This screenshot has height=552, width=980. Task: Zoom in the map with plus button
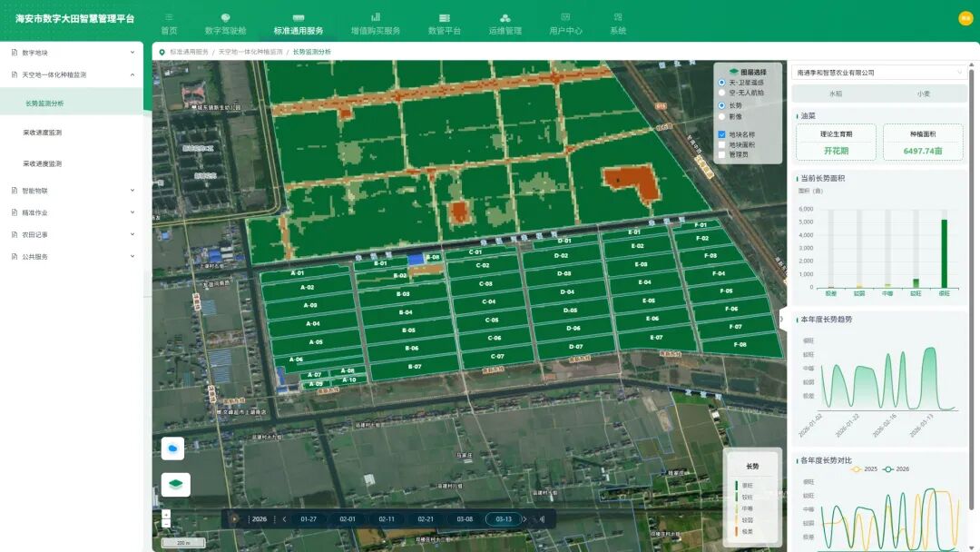[166, 514]
